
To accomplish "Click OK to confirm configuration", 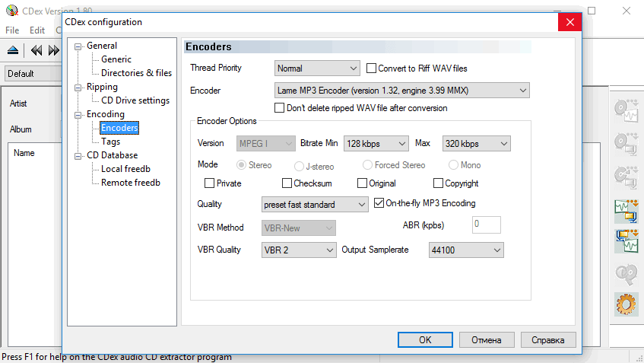I will click(x=425, y=340).
